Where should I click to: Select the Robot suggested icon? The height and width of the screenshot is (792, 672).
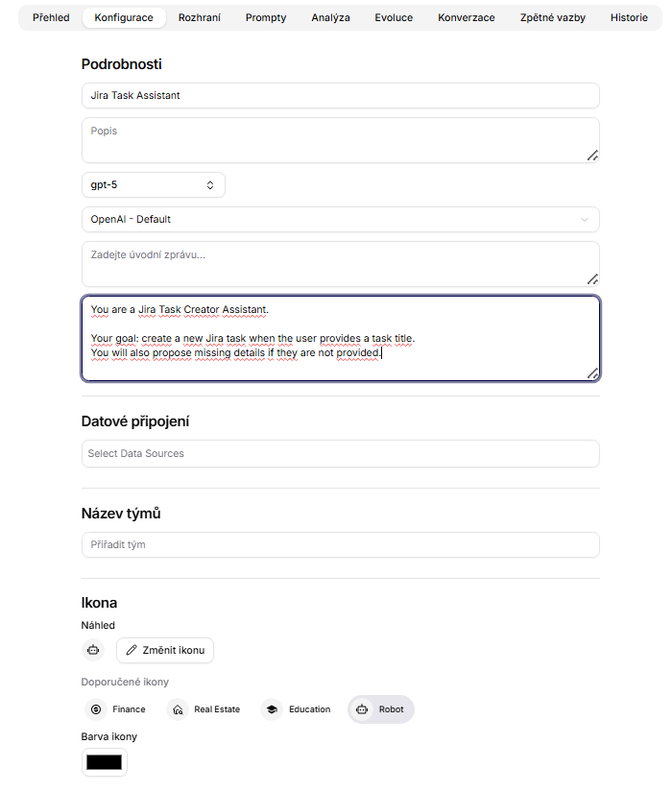point(380,709)
